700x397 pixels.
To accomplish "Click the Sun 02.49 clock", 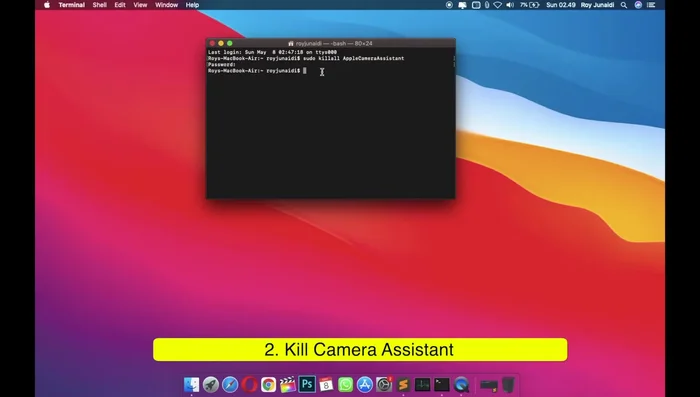I will (x=561, y=5).
